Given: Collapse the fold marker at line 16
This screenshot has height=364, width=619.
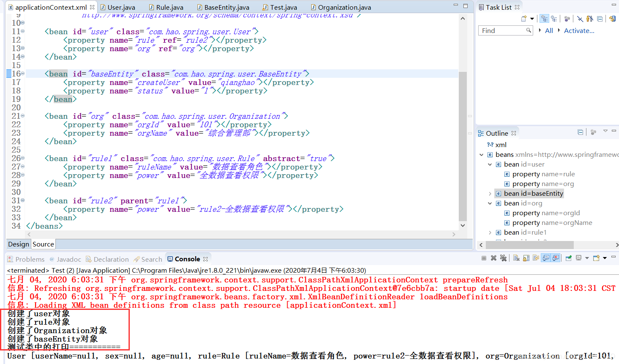Looking at the screenshot, I should pyautogui.click(x=23, y=74).
